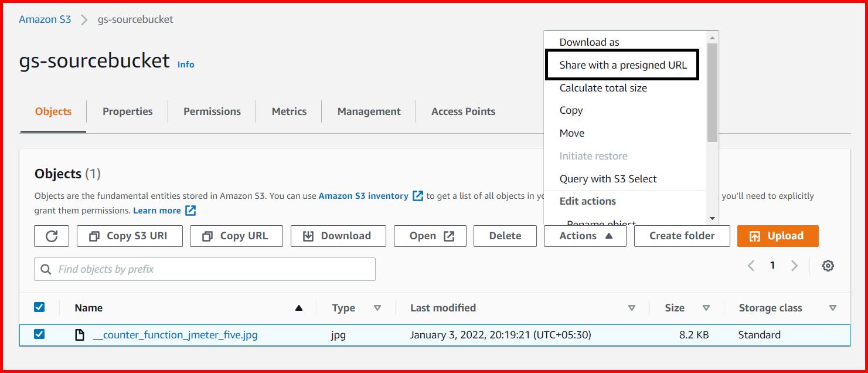This screenshot has height=373, width=868.
Task: Click the copy icon inside Copy URL
Action: [x=206, y=236]
